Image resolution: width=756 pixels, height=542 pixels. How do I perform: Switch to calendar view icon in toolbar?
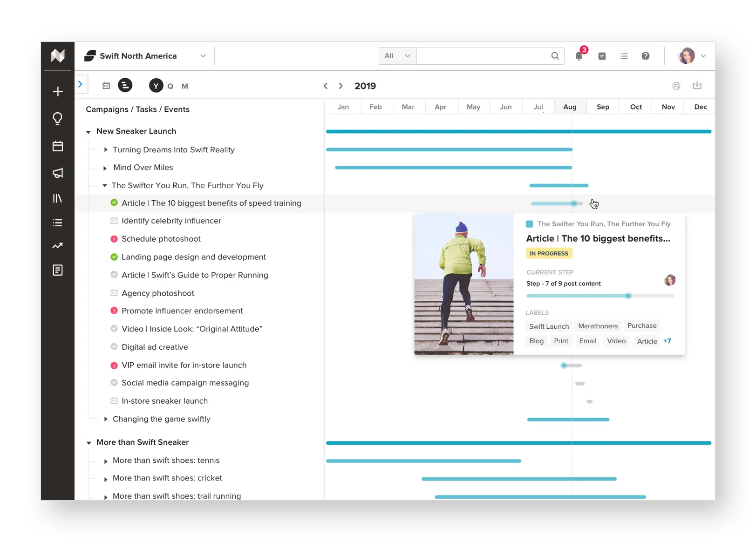(x=106, y=86)
